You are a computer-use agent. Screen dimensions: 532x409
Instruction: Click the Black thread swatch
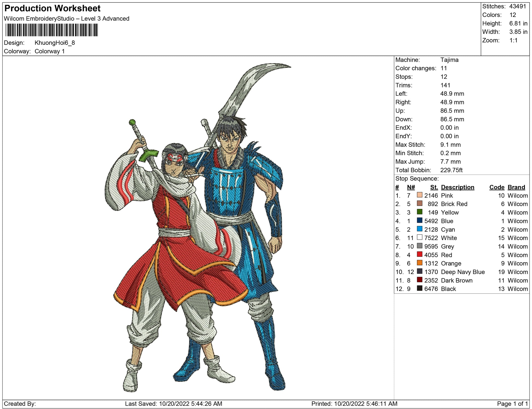419,288
